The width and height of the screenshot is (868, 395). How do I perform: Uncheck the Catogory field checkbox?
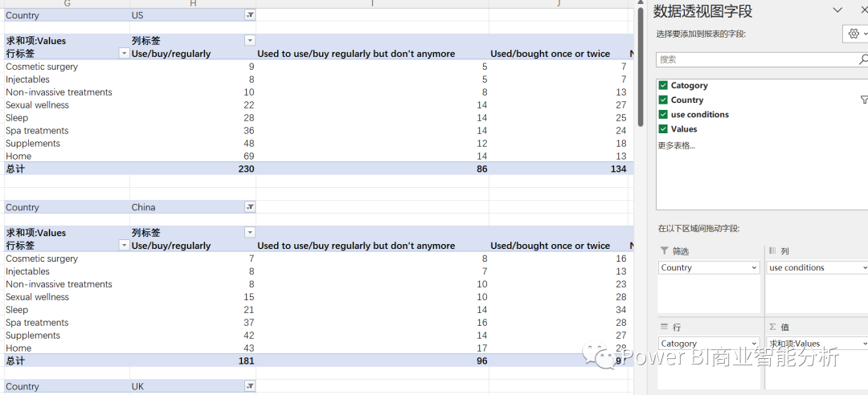click(663, 85)
